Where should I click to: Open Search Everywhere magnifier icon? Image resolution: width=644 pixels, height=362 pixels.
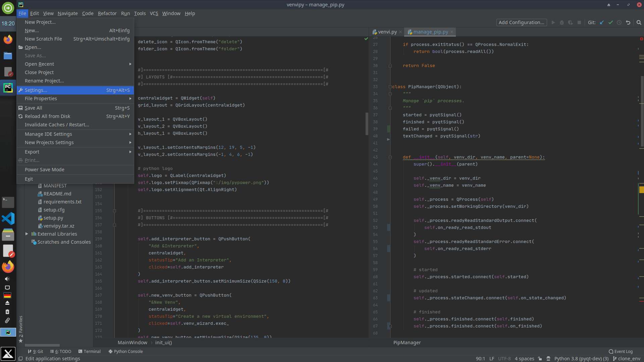639,22
